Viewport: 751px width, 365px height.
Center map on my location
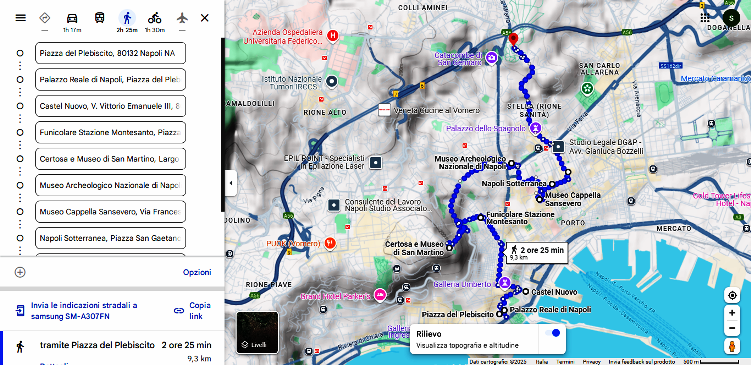tap(732, 295)
